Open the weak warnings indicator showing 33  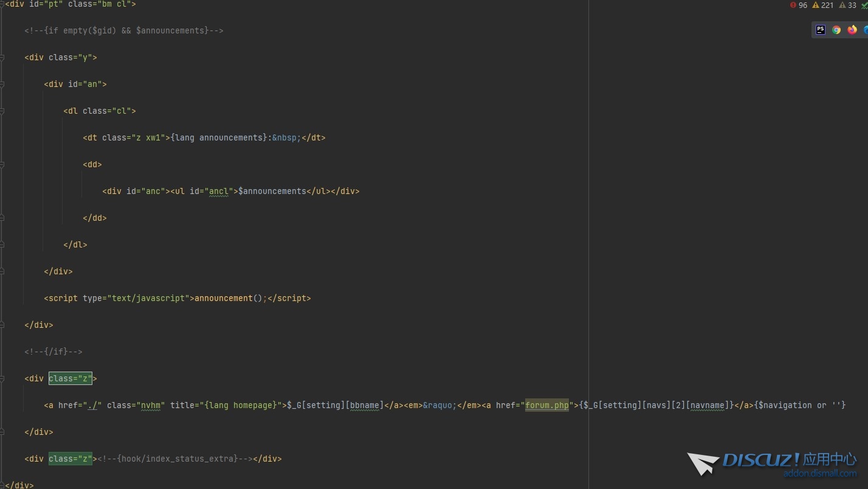click(847, 5)
